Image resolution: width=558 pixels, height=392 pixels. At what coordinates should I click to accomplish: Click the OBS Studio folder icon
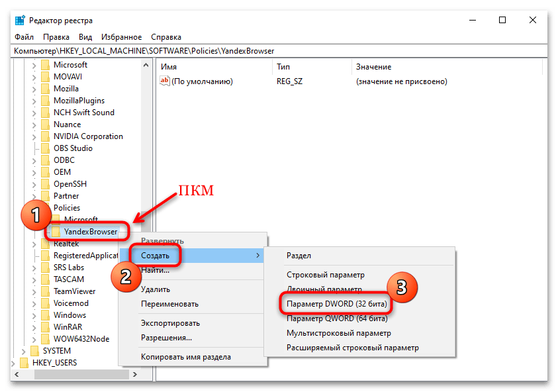45,148
